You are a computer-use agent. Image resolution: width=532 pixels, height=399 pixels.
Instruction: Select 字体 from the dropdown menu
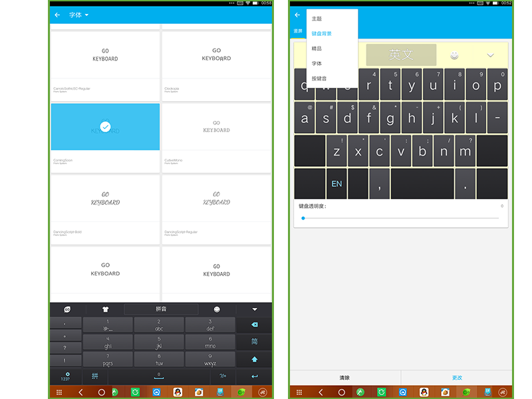coord(332,63)
